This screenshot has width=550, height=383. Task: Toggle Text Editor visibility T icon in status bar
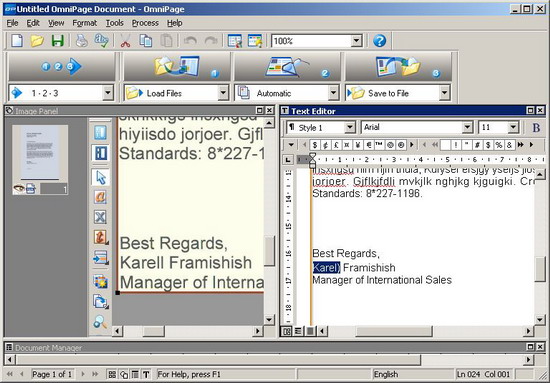click(x=146, y=374)
